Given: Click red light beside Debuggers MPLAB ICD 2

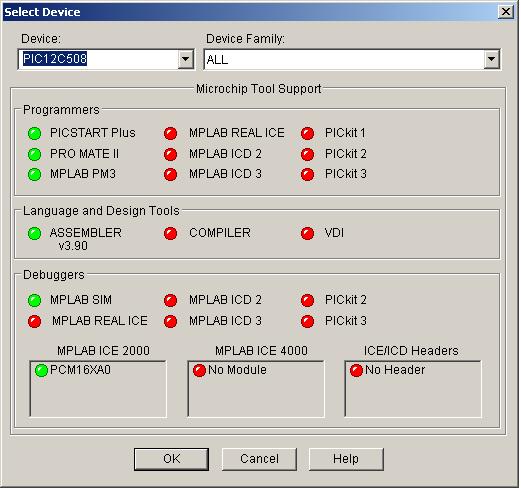Looking at the screenshot, I should 170,300.
